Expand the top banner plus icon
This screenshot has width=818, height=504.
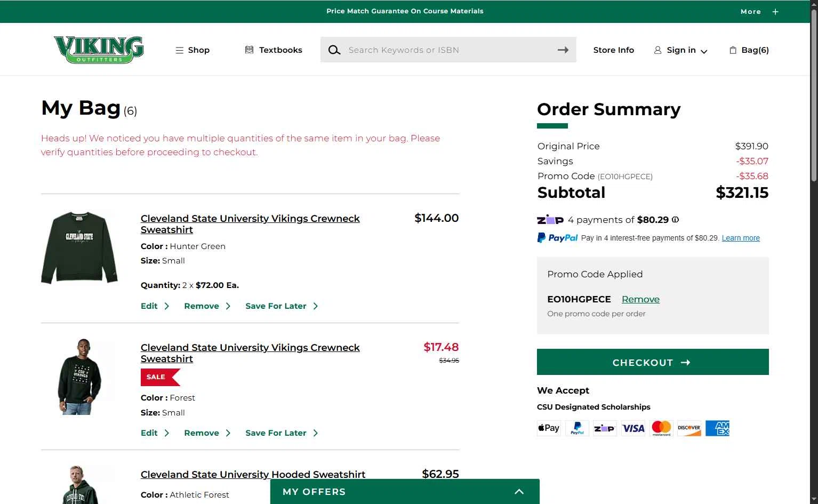[x=775, y=12]
